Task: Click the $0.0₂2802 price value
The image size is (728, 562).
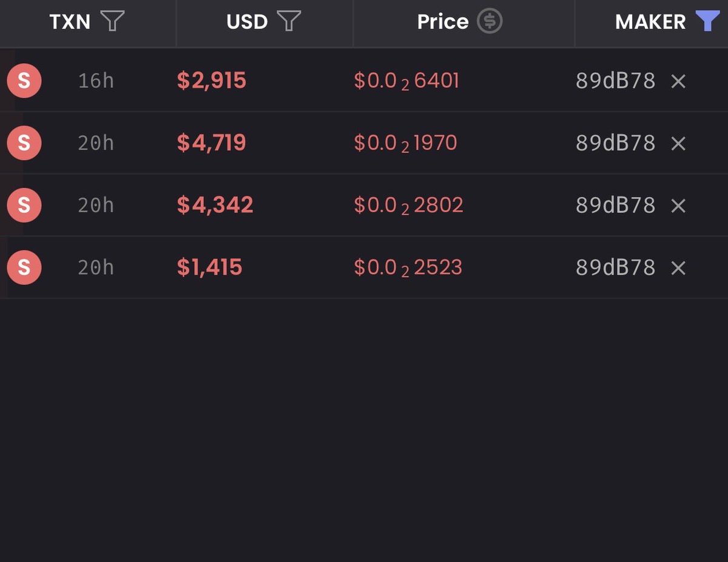Action: (x=408, y=206)
